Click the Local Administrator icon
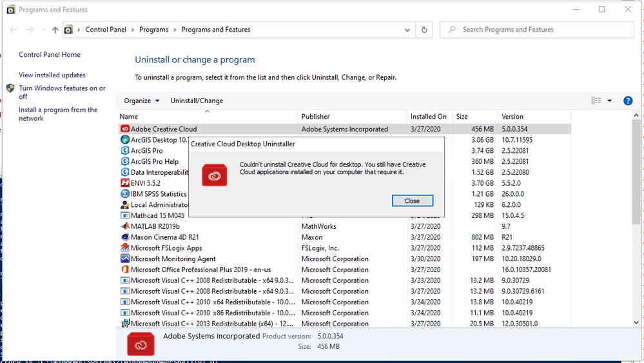Screen dimensions: 644x363 125,204
